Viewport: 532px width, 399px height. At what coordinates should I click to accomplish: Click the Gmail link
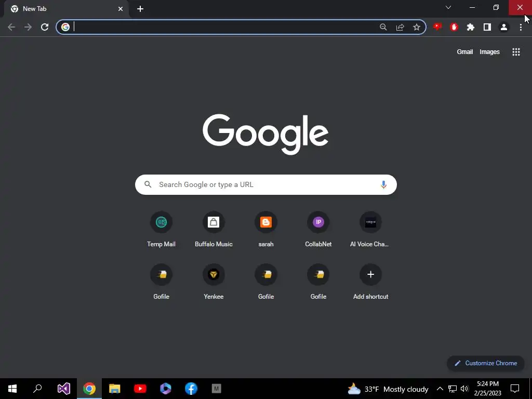click(464, 52)
